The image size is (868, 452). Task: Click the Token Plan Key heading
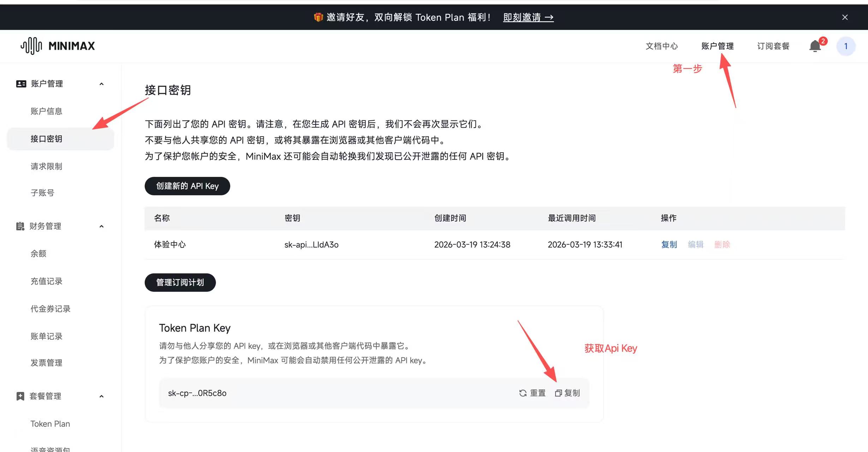pyautogui.click(x=195, y=328)
